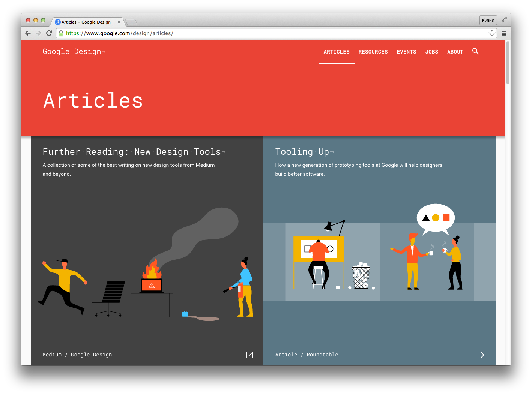Click the designers at desk illustration thumbnail
Viewport: 532px width, 395px height.
[380, 252]
